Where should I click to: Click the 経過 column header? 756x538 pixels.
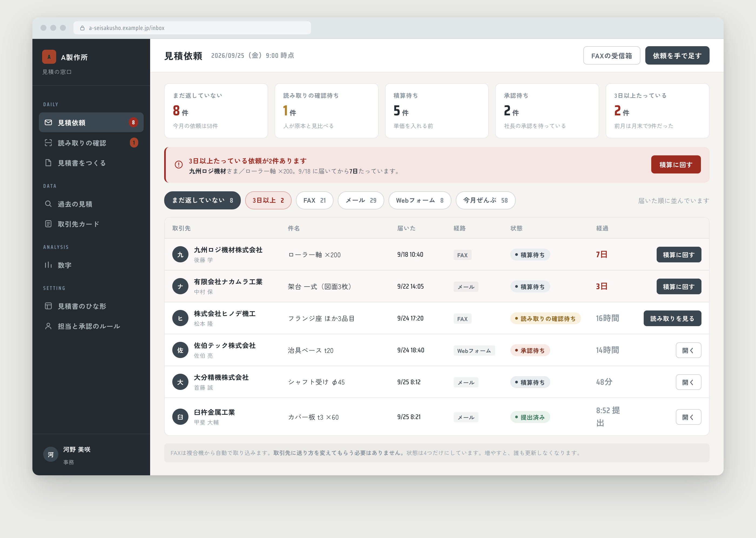[x=602, y=228]
